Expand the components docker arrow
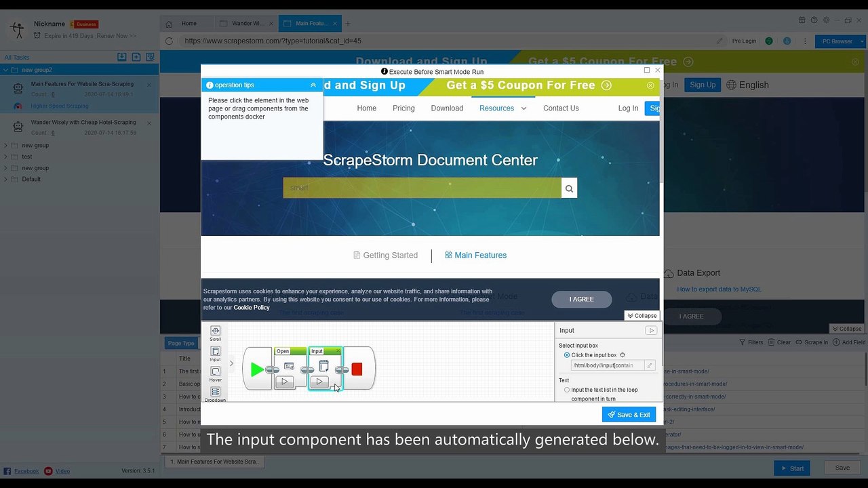 point(231,363)
